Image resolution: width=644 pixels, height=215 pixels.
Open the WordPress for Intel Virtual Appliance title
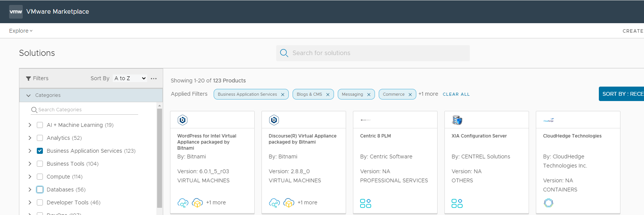(x=207, y=142)
